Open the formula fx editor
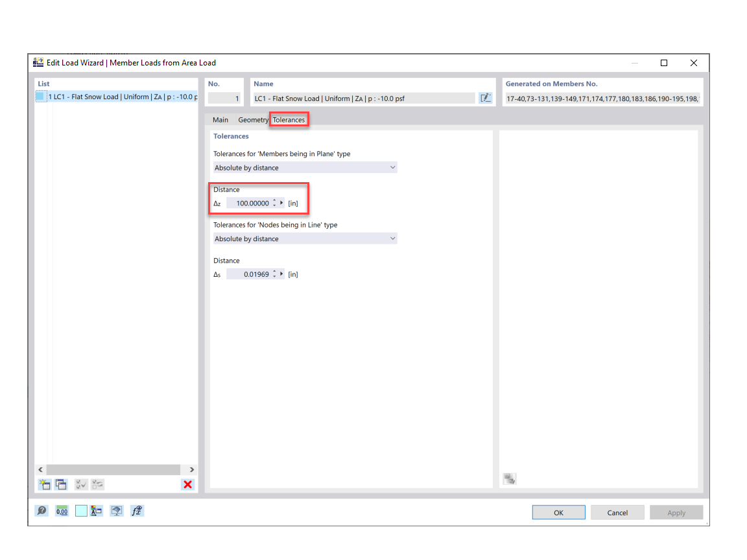The width and height of the screenshot is (747, 560). tap(137, 511)
